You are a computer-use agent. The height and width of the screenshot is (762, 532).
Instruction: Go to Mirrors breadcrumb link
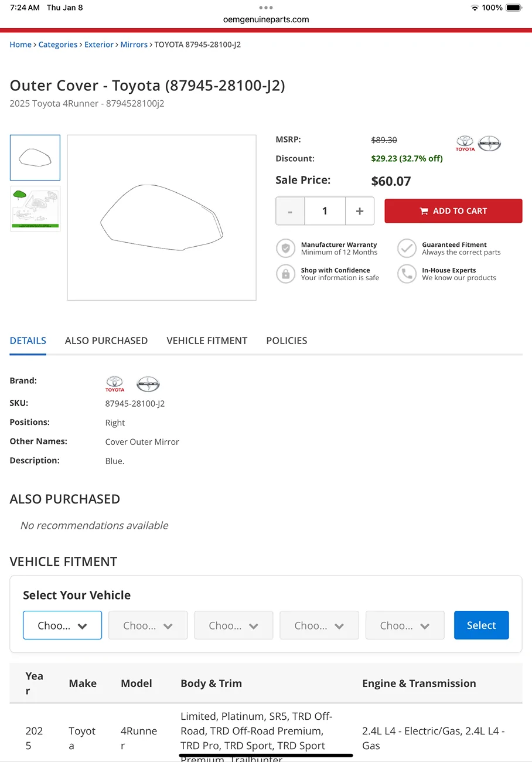[x=134, y=45]
